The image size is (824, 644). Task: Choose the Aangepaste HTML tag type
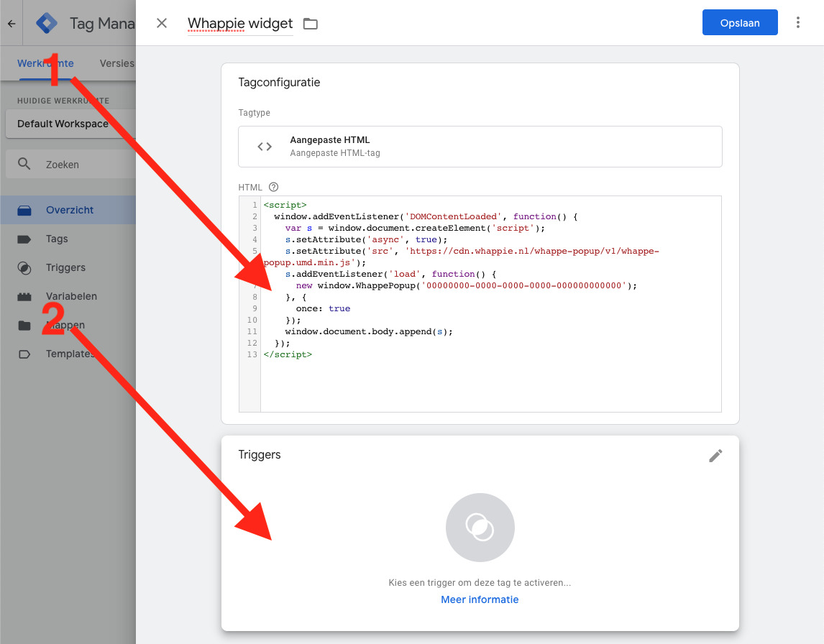(480, 147)
